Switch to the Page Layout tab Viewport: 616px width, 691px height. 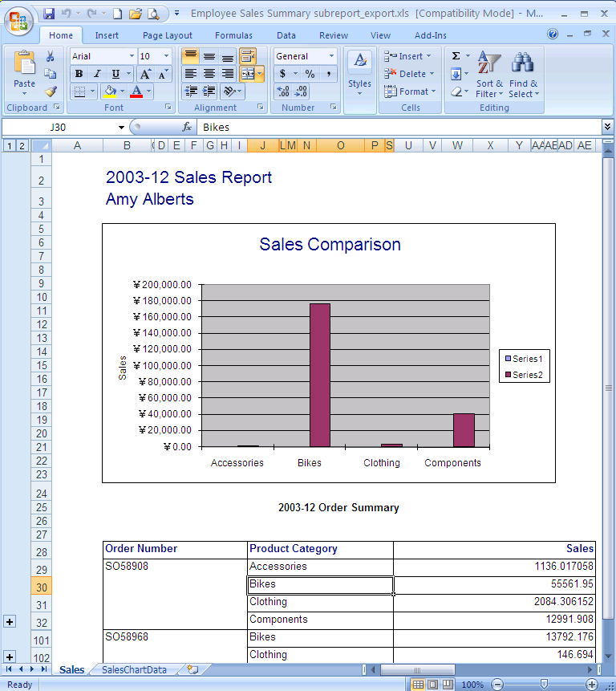pyautogui.click(x=168, y=35)
